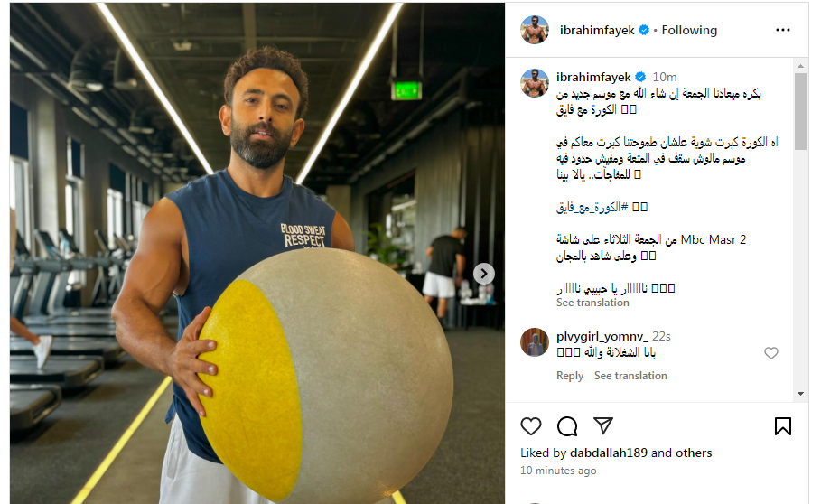Open the Arabic hashtag link in the caption
Screen dimensions: 821x504
[592, 207]
